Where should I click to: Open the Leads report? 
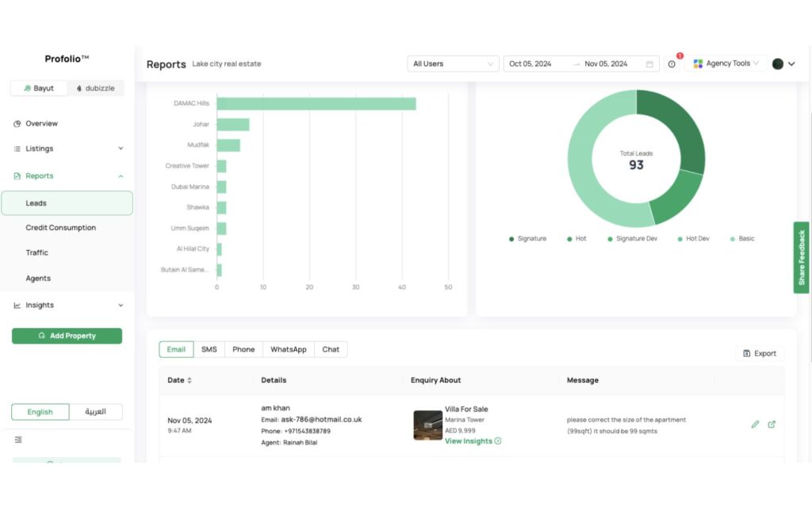[x=67, y=203]
